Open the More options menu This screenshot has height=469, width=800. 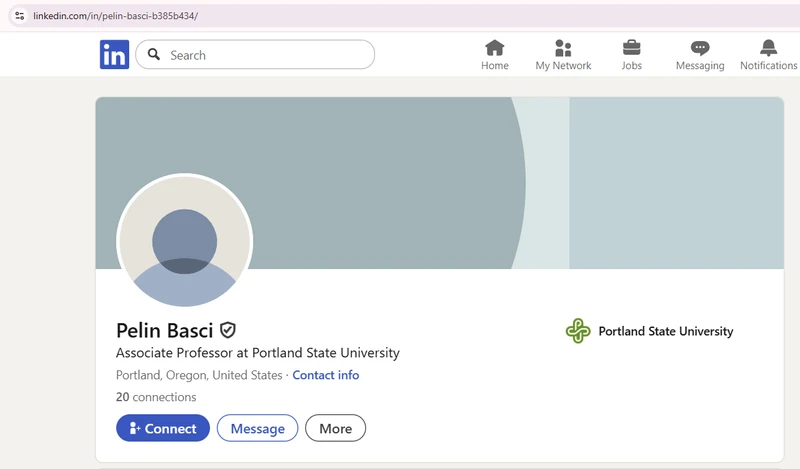335,428
